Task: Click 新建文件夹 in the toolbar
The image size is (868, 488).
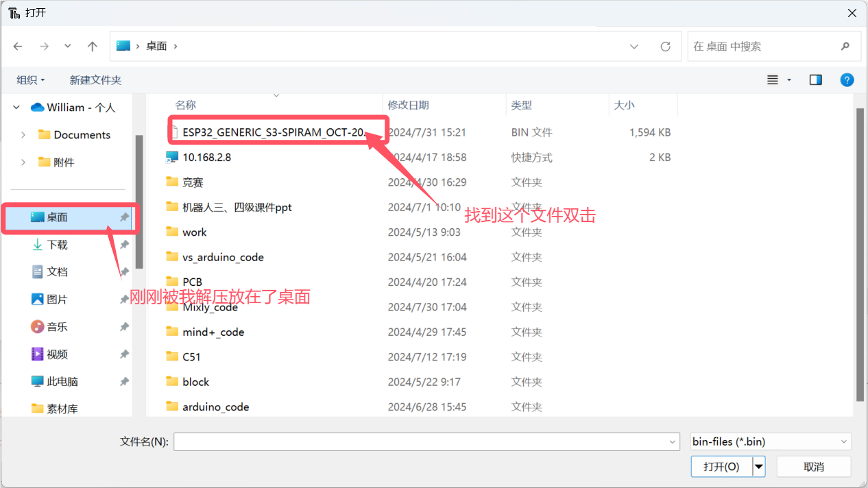Action: tap(95, 80)
